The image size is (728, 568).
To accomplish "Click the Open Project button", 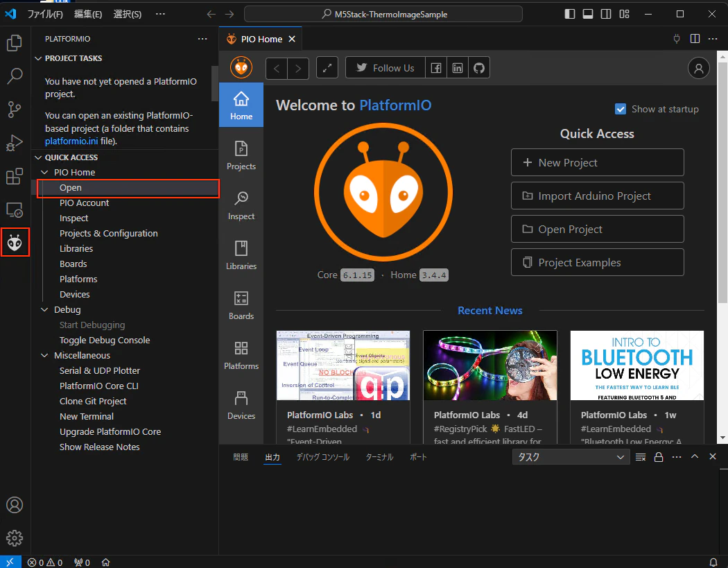I will 597,229.
